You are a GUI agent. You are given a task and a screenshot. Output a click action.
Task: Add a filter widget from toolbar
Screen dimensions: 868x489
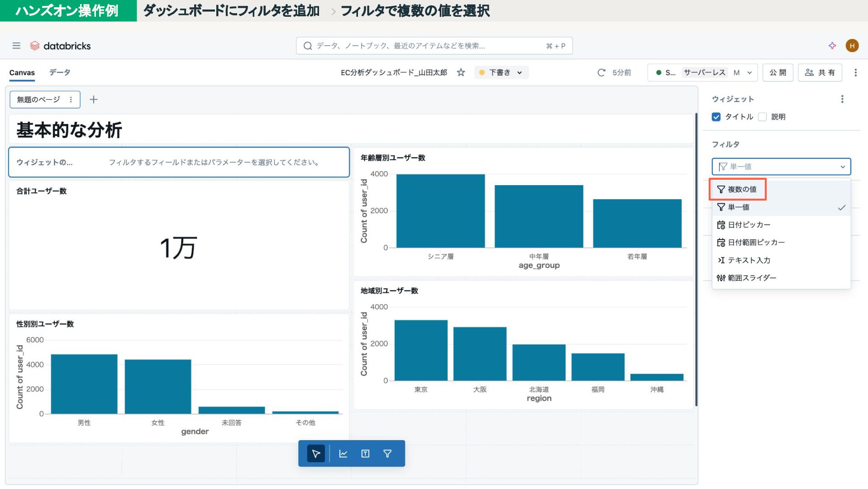pos(387,453)
